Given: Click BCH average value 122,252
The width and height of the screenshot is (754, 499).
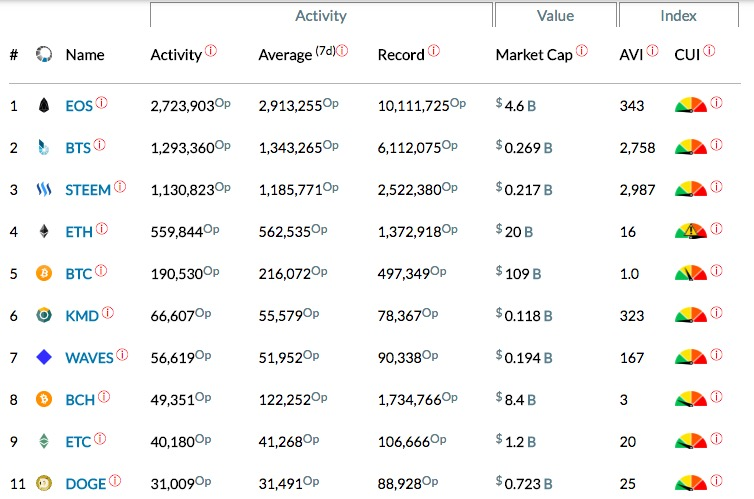Looking at the screenshot, I should [285, 399].
